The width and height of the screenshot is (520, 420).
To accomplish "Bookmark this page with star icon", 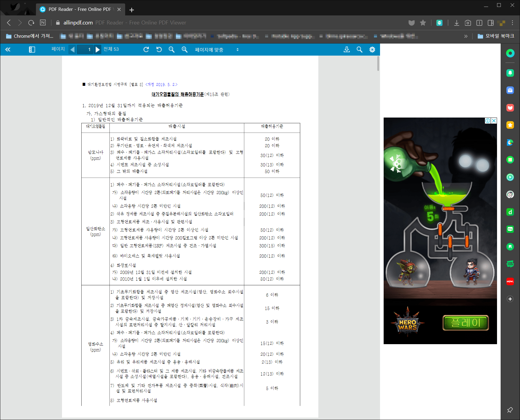I will (x=423, y=23).
